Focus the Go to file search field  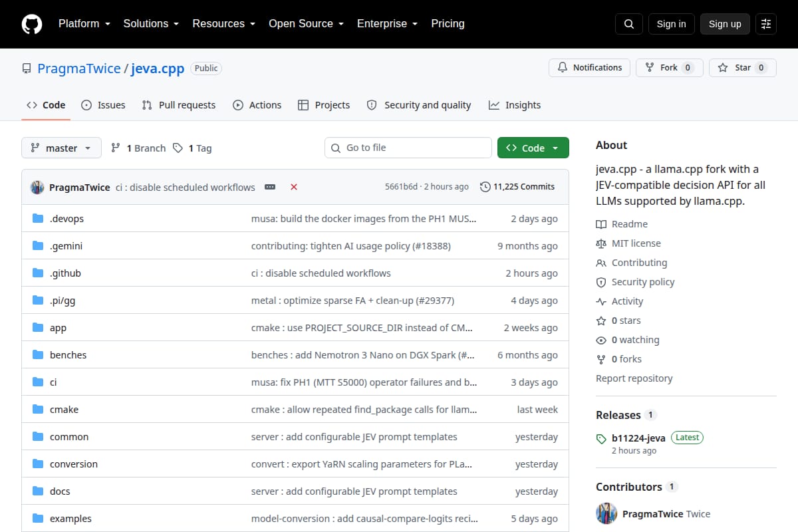tap(408, 148)
